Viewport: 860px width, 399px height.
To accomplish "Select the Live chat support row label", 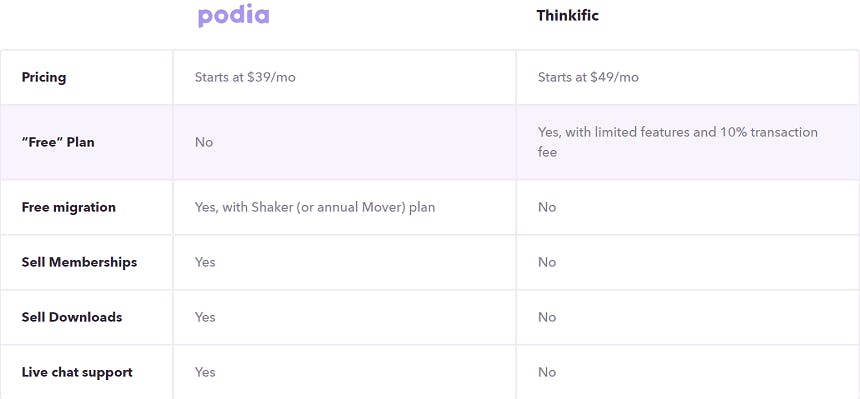I will pyautogui.click(x=77, y=372).
